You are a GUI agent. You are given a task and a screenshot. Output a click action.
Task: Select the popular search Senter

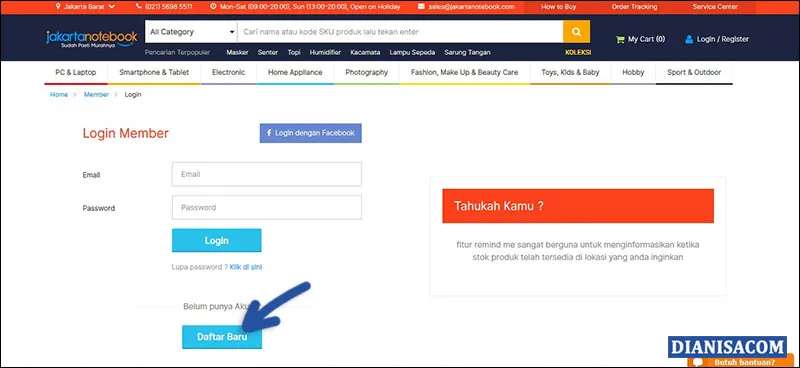pyautogui.click(x=268, y=53)
